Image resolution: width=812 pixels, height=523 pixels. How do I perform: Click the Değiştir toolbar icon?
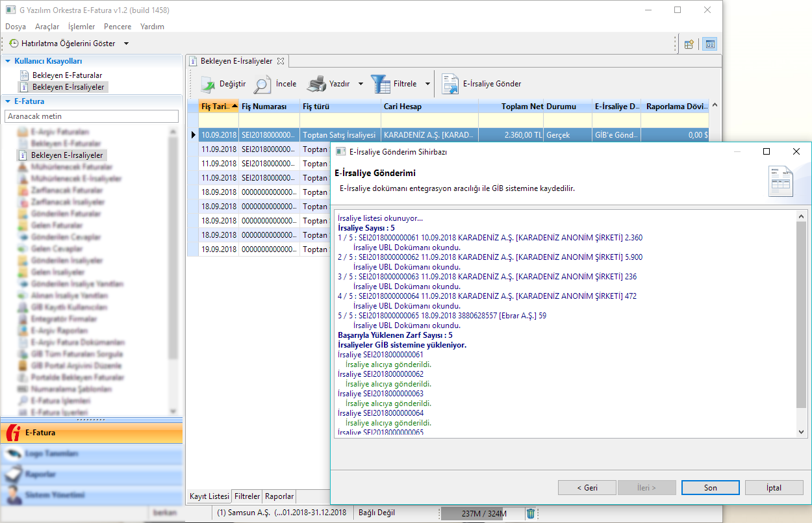tap(207, 84)
